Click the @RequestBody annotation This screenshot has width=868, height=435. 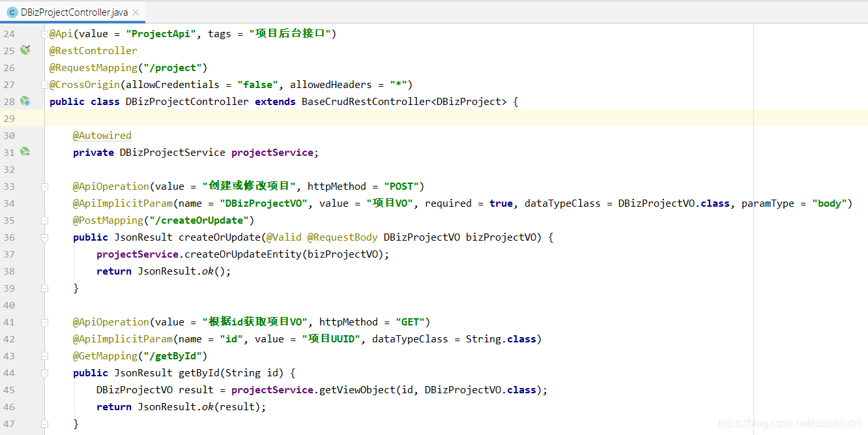[343, 237]
